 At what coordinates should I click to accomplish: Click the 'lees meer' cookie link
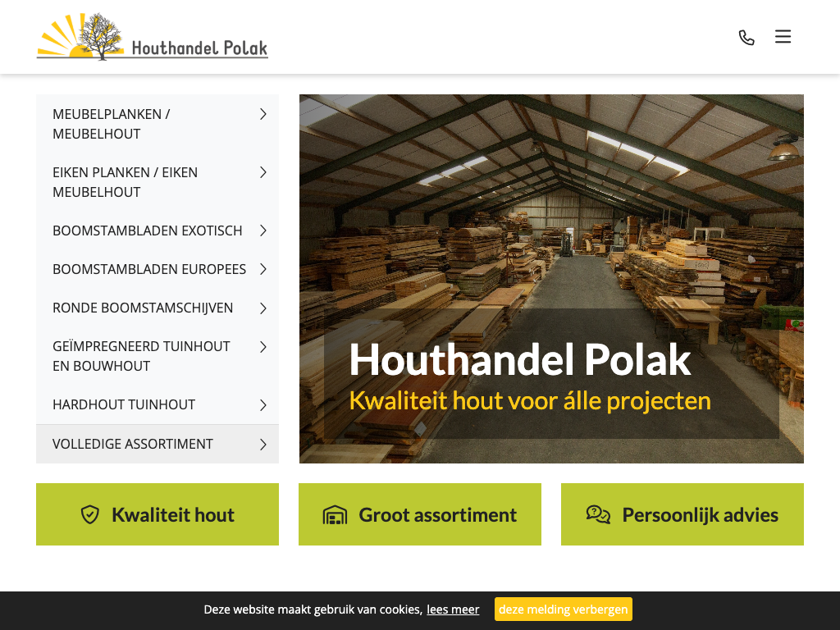click(x=453, y=609)
